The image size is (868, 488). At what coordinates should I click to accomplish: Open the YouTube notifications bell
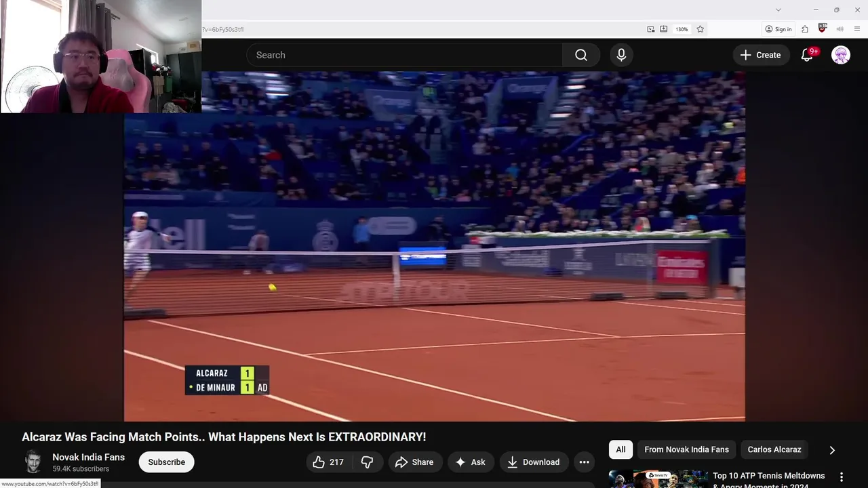(807, 55)
